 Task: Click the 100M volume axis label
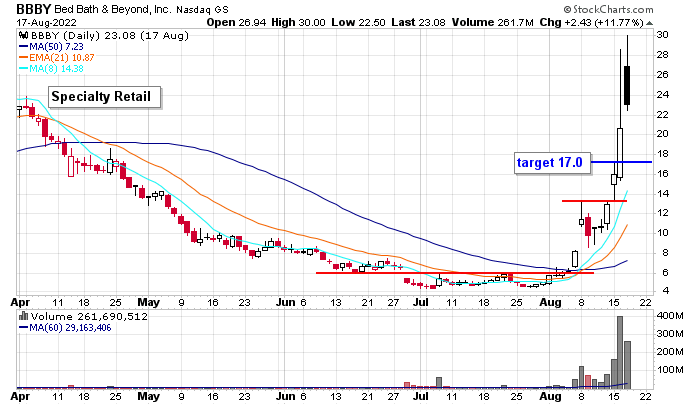click(670, 370)
